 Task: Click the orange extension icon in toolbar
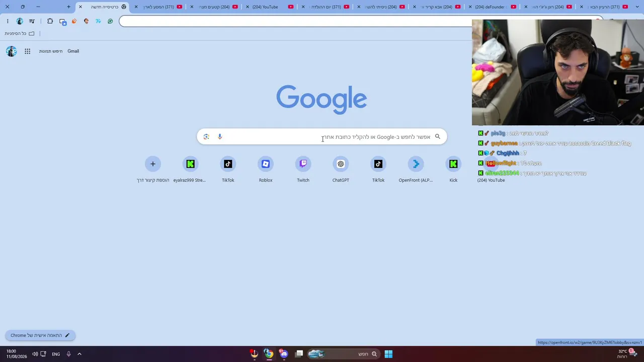coord(74,21)
